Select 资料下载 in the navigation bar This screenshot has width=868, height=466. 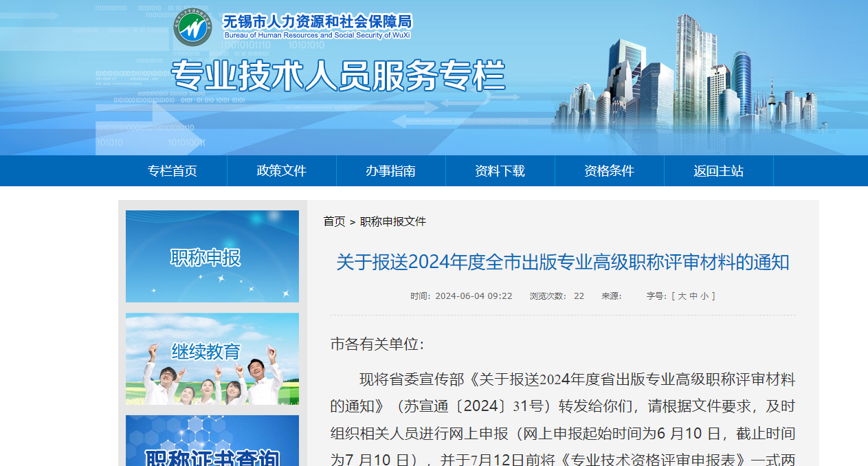coord(500,171)
